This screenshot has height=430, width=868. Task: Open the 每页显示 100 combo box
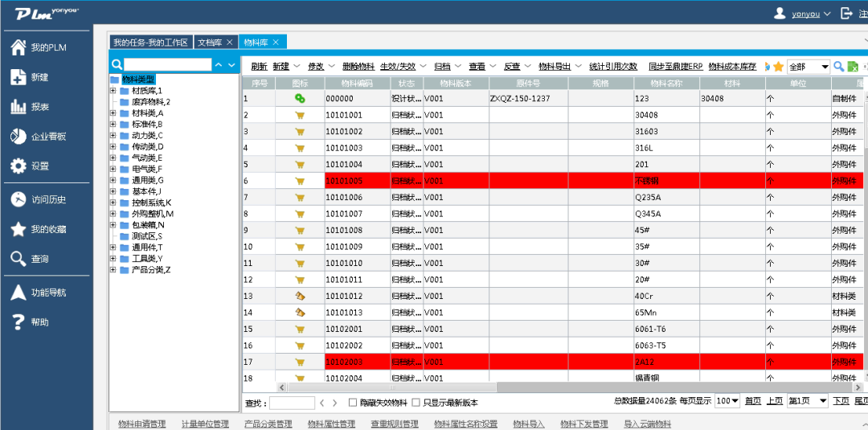[x=727, y=401]
